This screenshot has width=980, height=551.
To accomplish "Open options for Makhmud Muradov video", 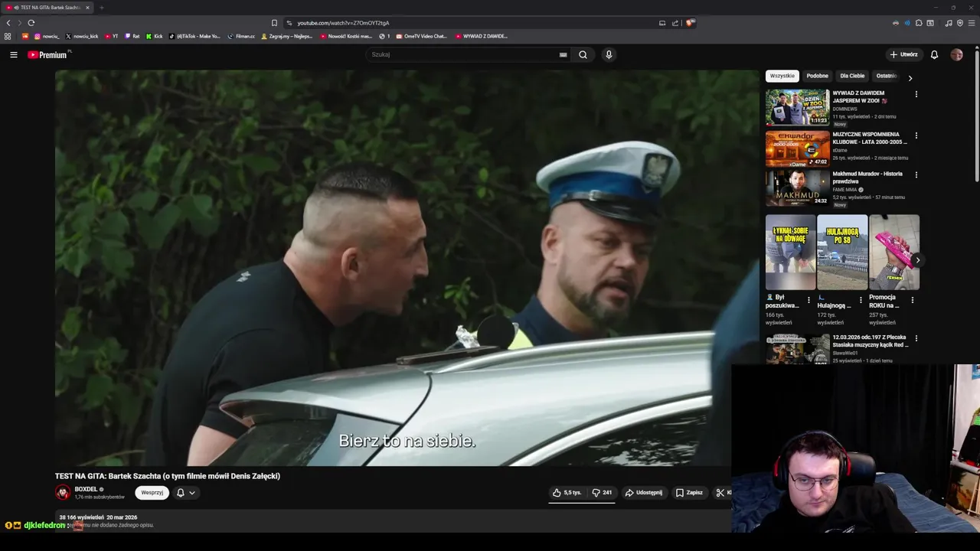I will [x=916, y=174].
